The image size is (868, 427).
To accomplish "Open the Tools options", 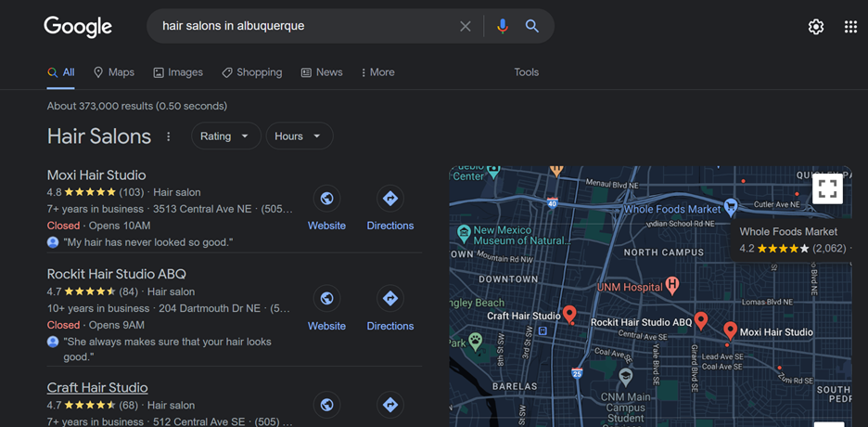I will coord(527,72).
